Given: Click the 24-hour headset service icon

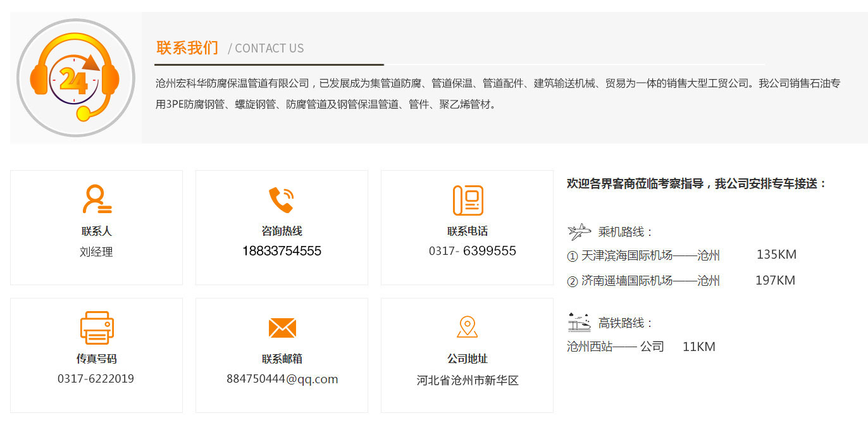Looking at the screenshot, I should tap(76, 78).
